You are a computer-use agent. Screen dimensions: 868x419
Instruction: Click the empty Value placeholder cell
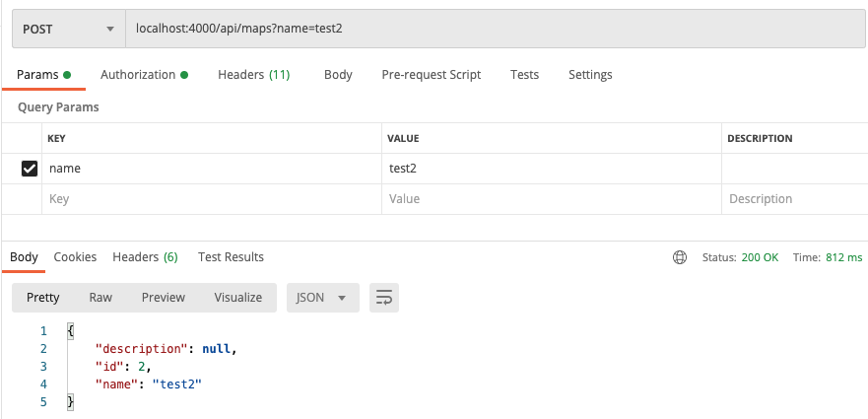click(x=552, y=199)
